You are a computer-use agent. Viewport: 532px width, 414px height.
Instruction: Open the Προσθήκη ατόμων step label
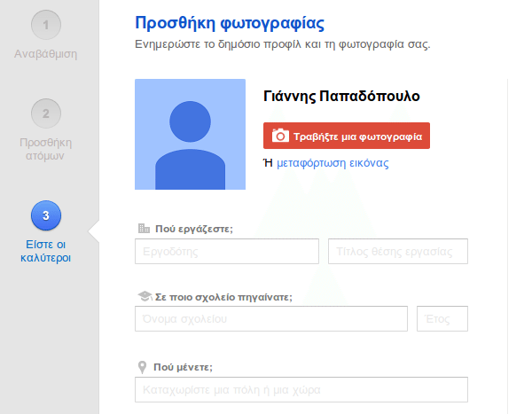46,149
